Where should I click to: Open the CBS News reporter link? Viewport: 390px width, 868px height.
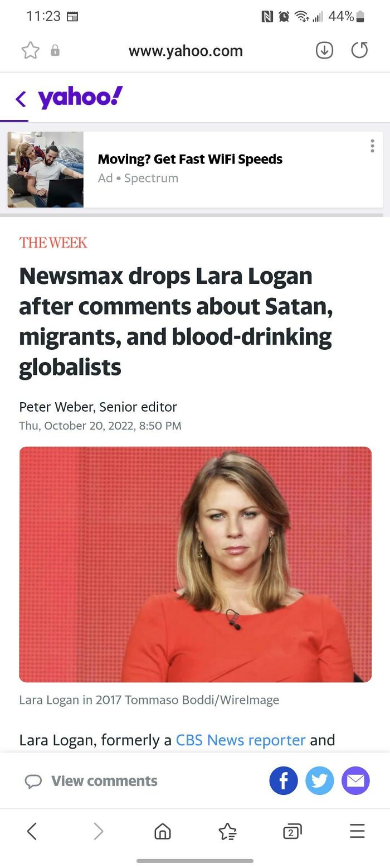pos(240,740)
